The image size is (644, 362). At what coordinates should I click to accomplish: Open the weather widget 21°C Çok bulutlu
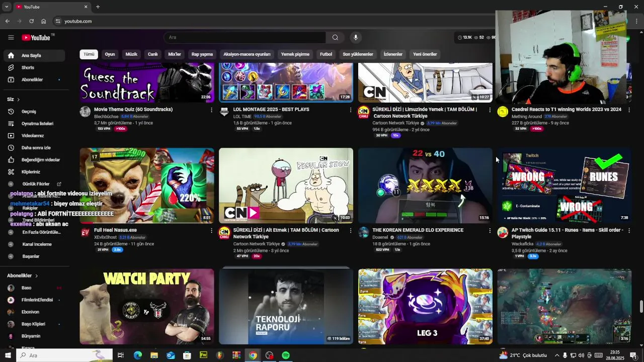(x=523, y=355)
